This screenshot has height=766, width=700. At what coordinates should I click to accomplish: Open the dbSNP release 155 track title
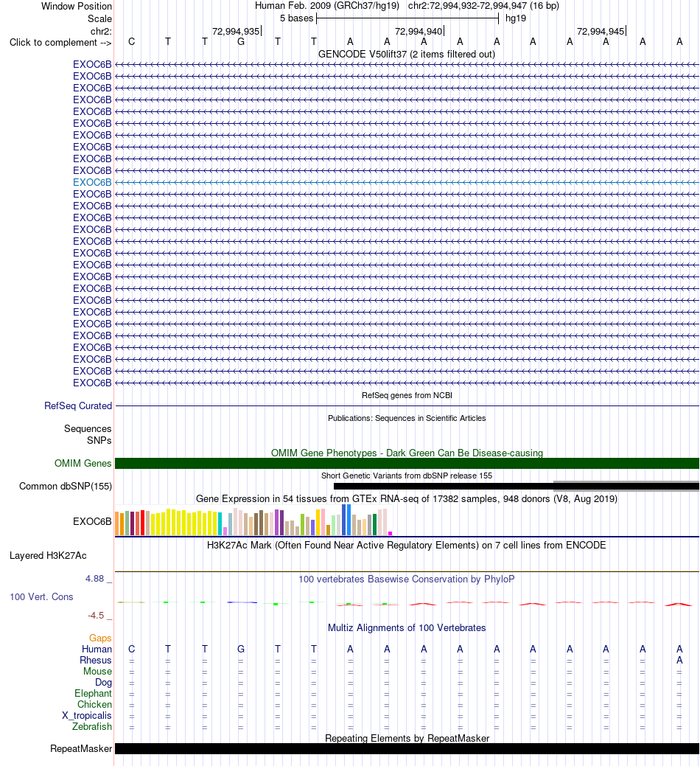click(x=407, y=476)
